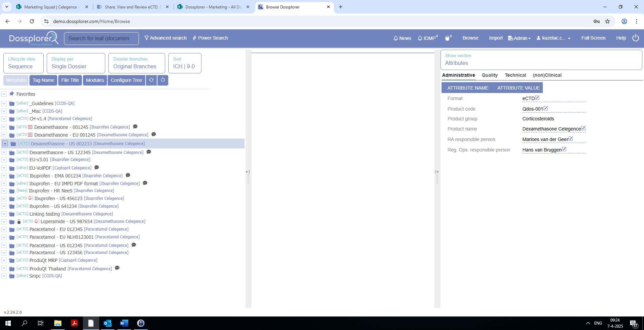Click the reset tree rotate icon
The image size is (644, 330).
163,80
